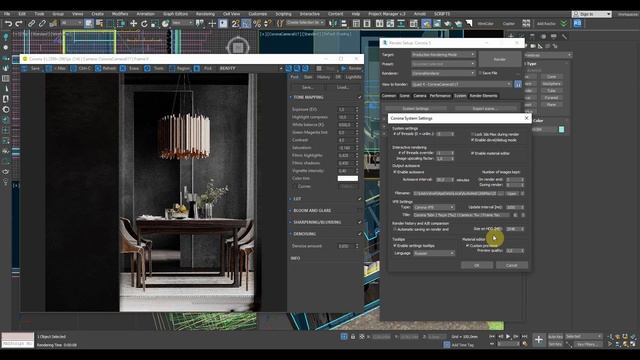Click the cyan object color swatch
Image resolution: width=640 pixels, height=360 pixels.
(561, 129)
